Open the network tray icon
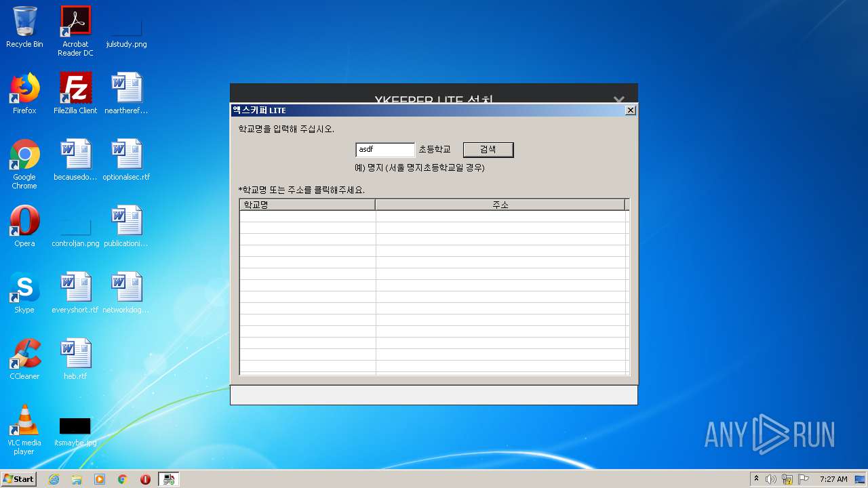Viewport: 868px width, 488px height. point(787,479)
